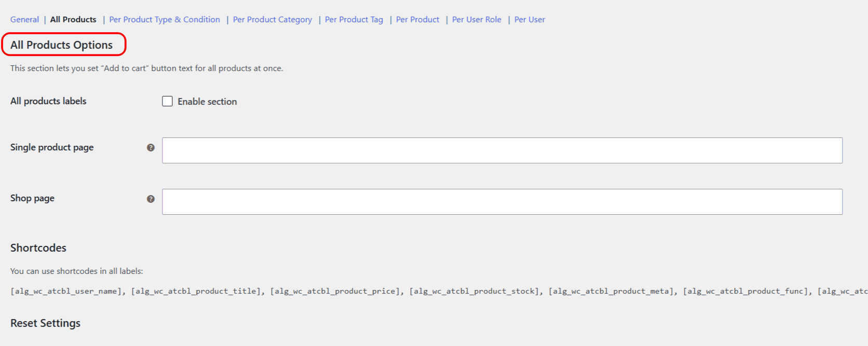Click help icon beside Single product page
This screenshot has height=346, width=868.
click(151, 148)
